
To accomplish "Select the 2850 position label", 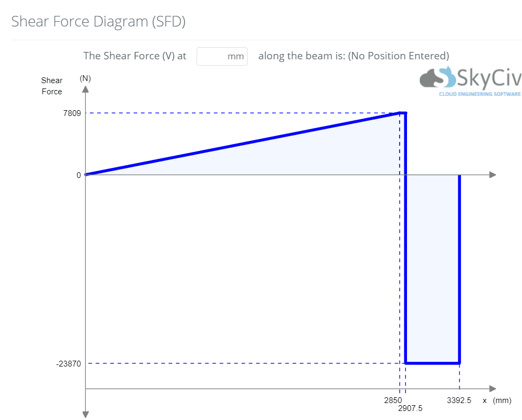I will pos(393,400).
